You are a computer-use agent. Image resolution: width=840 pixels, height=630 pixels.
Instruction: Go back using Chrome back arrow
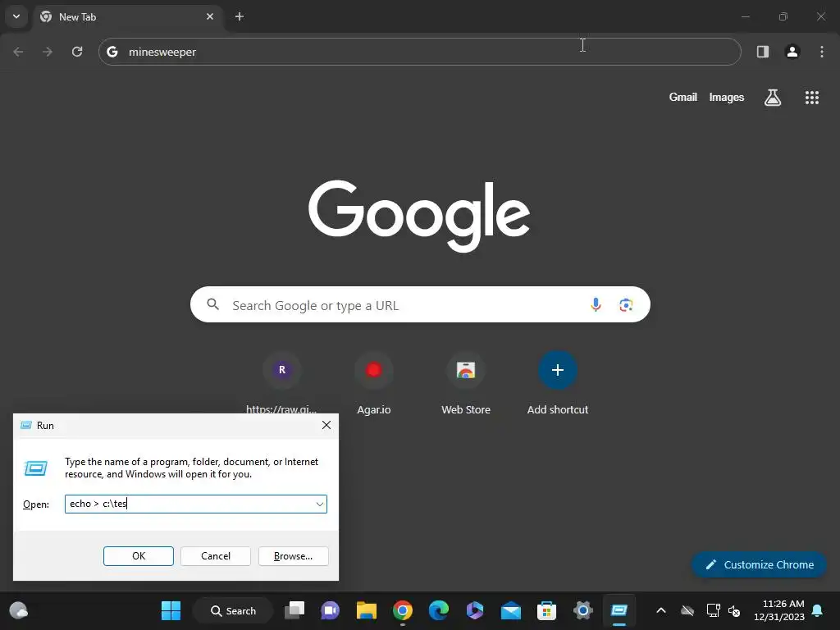click(x=18, y=52)
